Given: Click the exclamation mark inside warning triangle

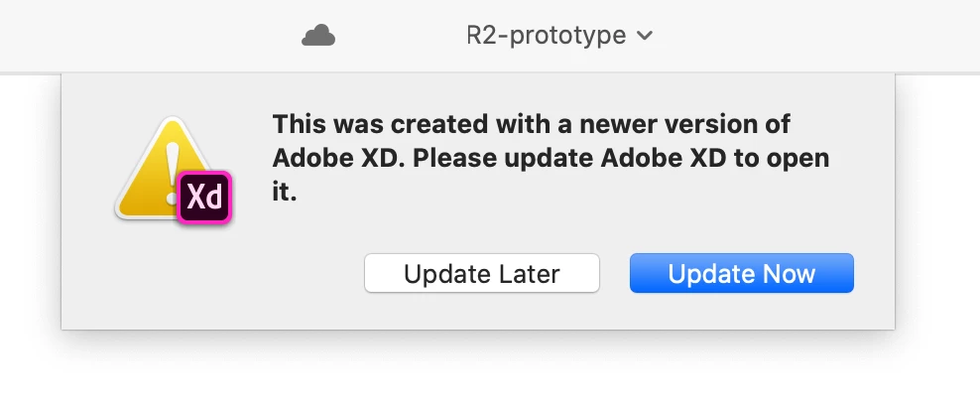Looking at the screenshot, I should pos(171,161).
